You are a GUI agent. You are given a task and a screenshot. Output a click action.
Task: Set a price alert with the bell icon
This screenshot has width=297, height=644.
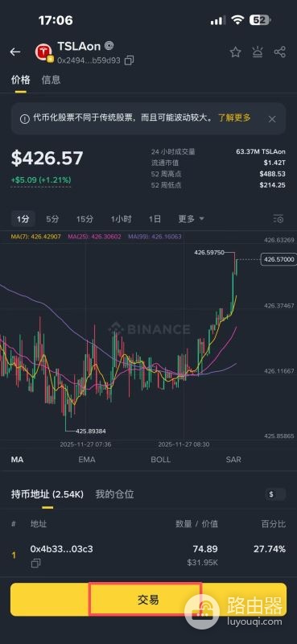[258, 52]
